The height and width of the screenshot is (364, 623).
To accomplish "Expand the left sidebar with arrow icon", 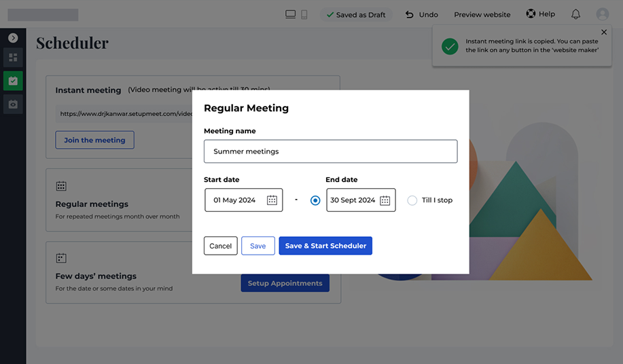I will tap(13, 38).
